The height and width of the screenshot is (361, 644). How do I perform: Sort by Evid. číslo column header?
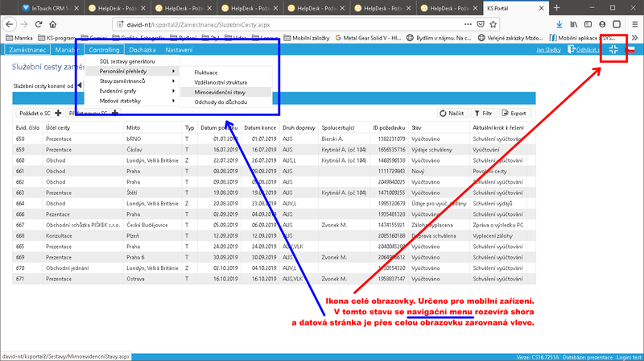[x=27, y=128]
